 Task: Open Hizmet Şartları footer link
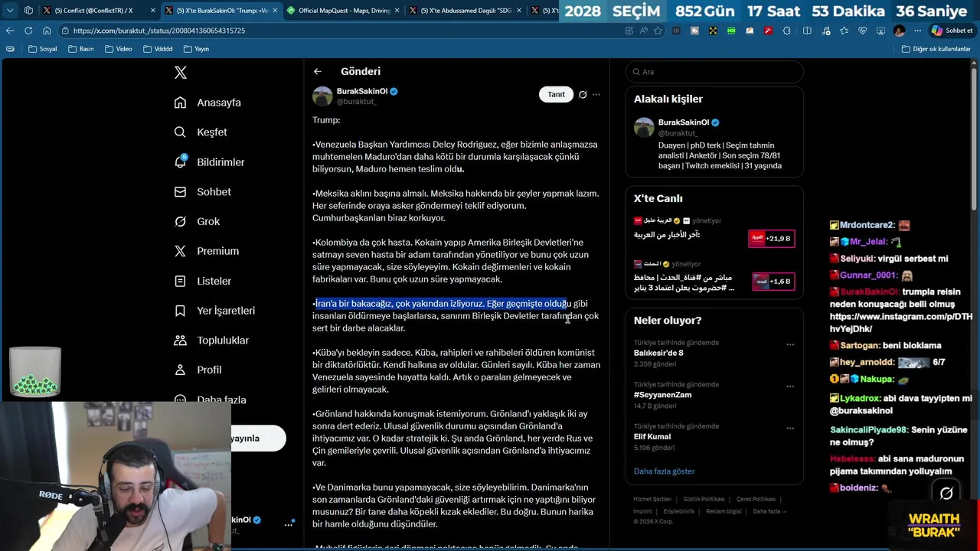click(x=652, y=499)
